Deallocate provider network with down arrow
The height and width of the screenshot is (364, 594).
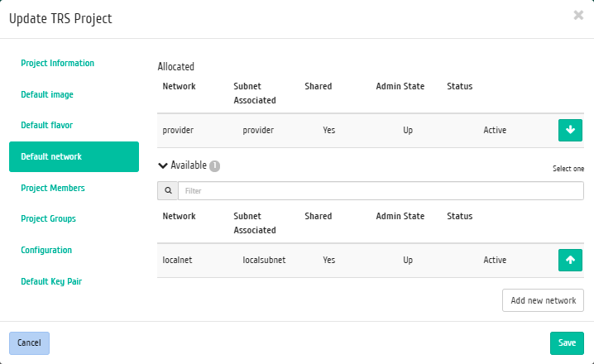570,131
